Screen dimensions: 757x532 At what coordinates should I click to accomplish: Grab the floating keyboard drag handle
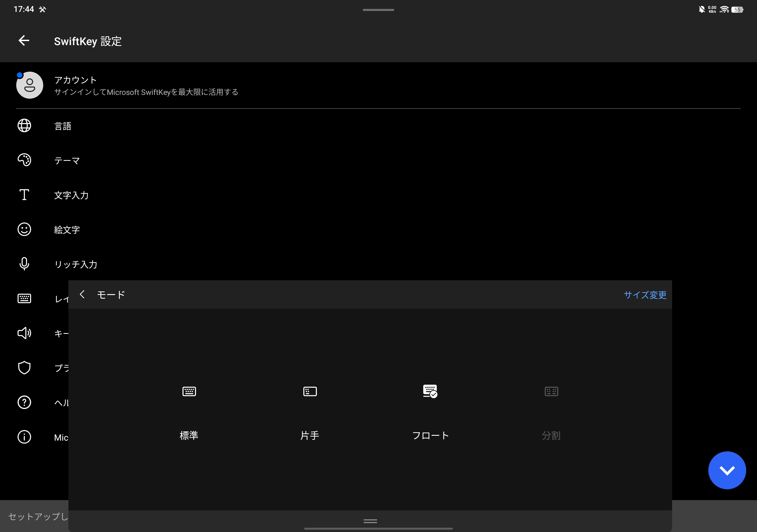coord(370,521)
